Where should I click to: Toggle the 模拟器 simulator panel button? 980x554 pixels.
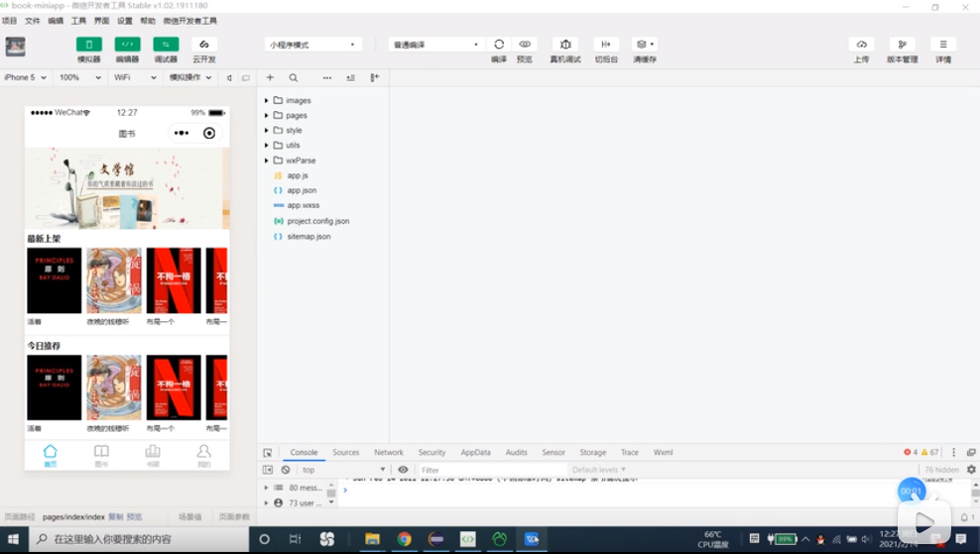(x=88, y=45)
